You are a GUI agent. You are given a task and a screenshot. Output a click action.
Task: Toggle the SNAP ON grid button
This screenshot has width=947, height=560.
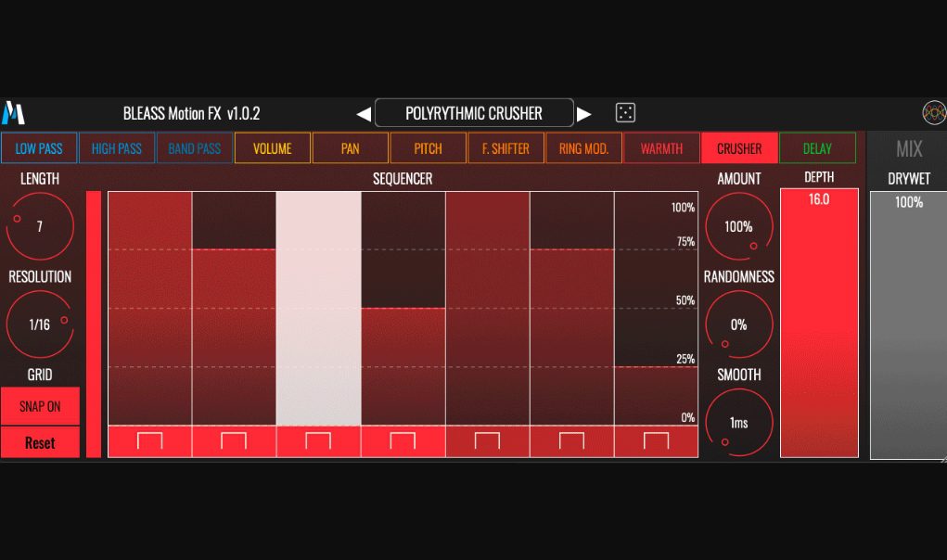tap(40, 406)
